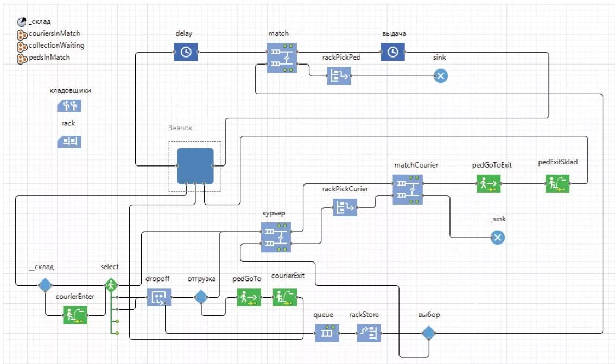
Task: Select the matchCourier label text
Action: tap(416, 165)
